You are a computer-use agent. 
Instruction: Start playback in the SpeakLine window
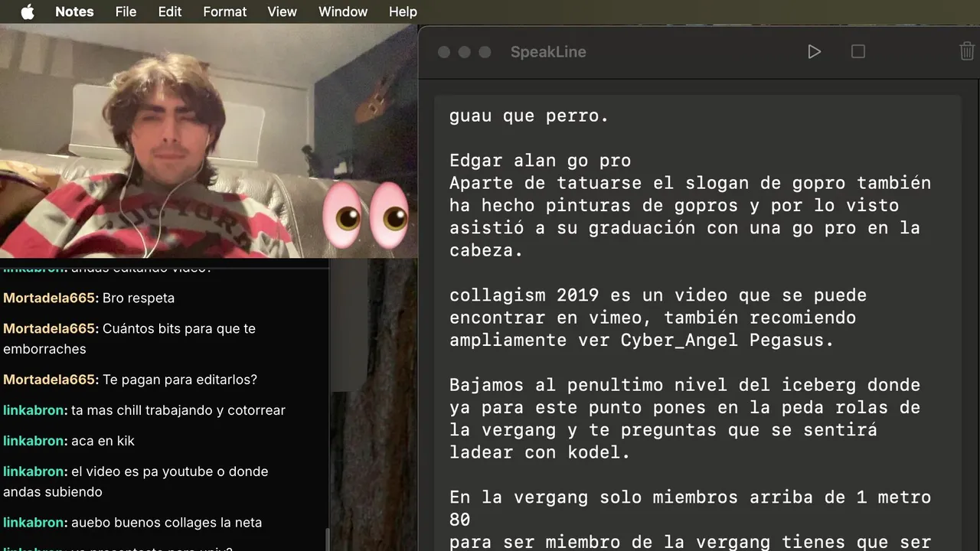pos(814,51)
